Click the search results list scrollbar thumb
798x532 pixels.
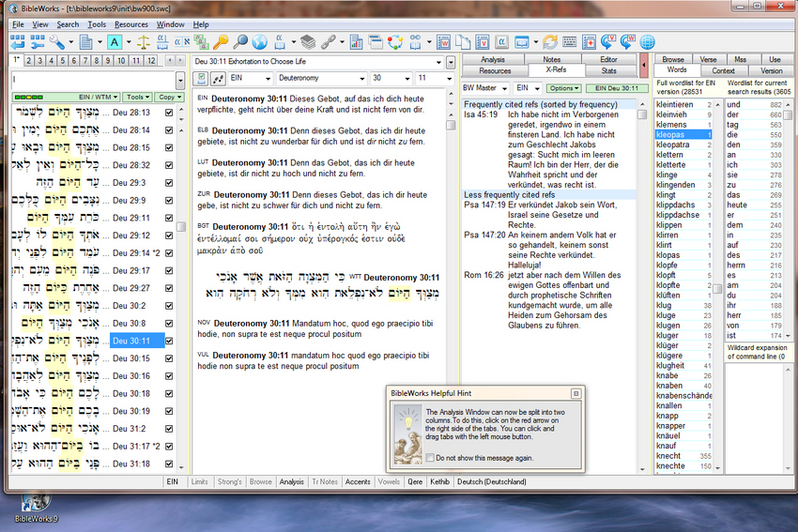coord(180,226)
